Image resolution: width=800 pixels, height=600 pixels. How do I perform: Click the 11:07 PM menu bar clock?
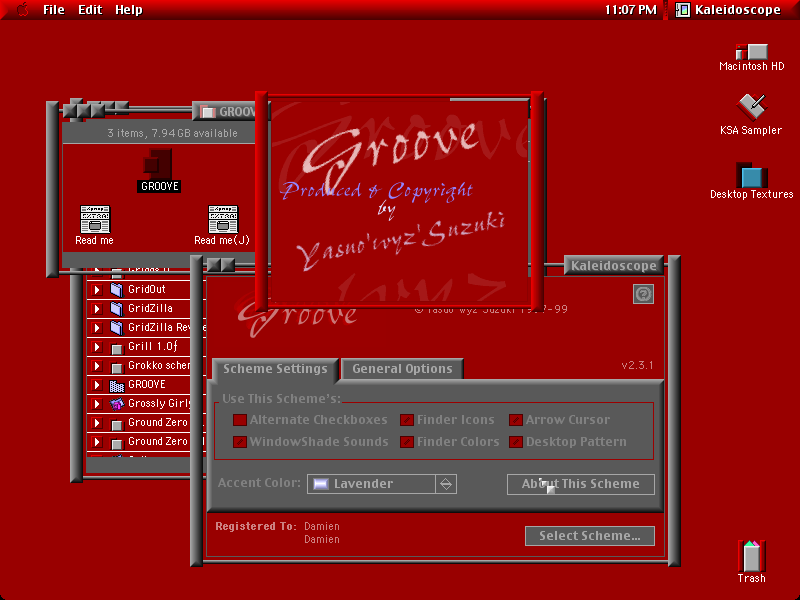[x=631, y=10]
